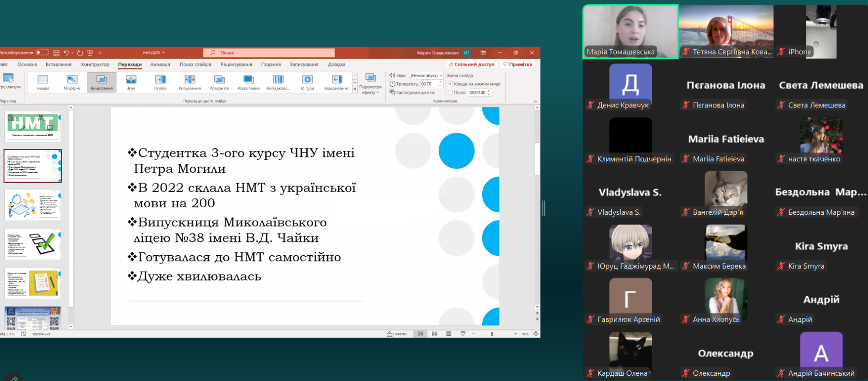Open the Звук dropdown list
Viewport: 868px width, 381px height.
pos(441,76)
